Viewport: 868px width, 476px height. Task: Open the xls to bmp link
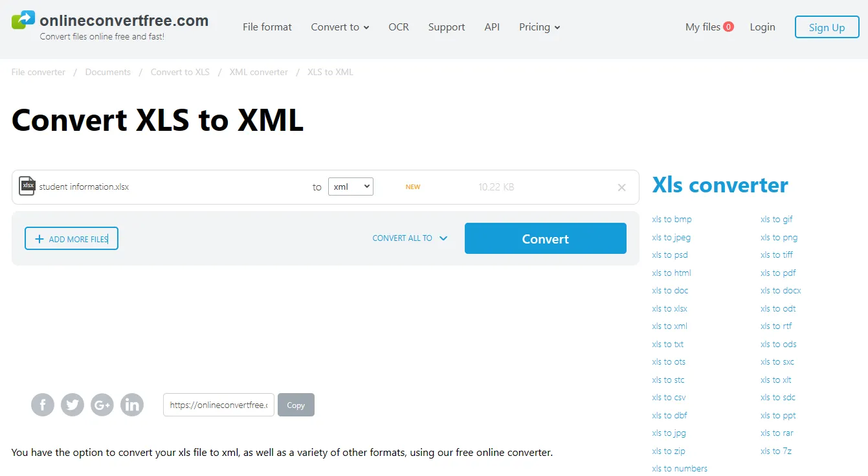click(672, 219)
